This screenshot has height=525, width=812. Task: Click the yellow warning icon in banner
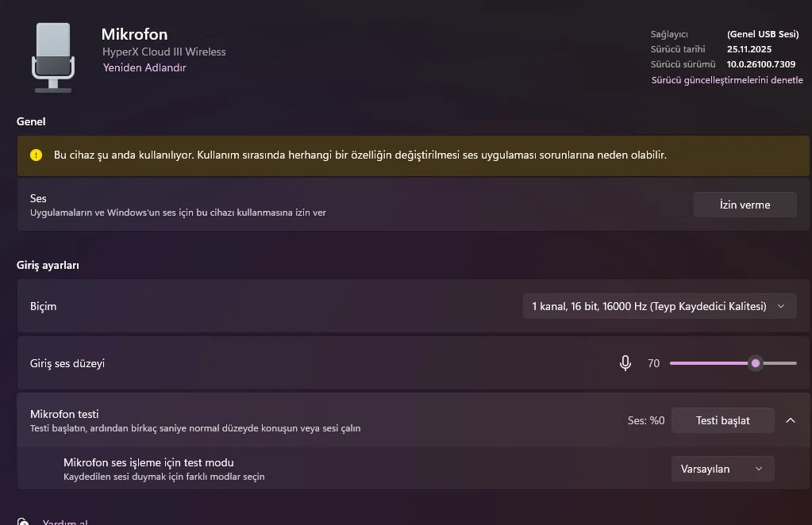point(36,155)
